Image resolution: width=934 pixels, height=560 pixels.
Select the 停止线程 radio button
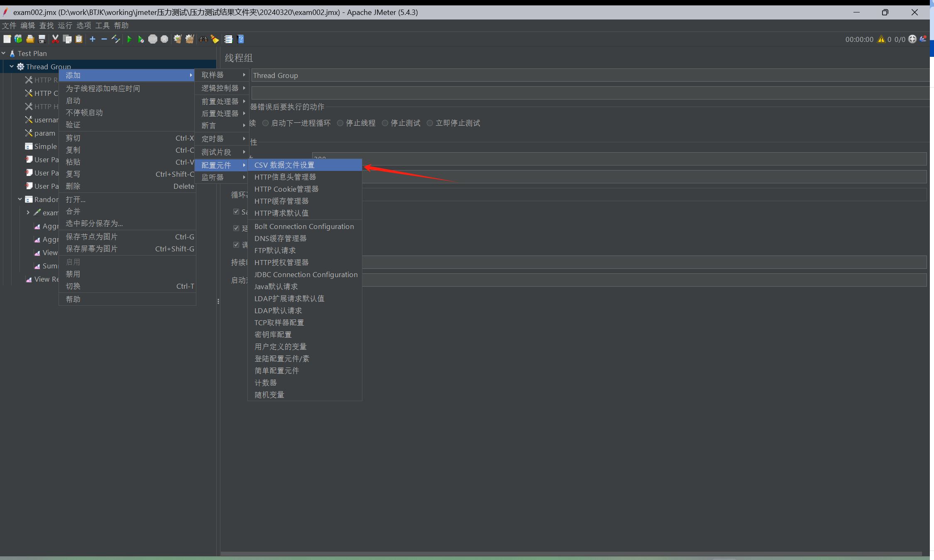(340, 123)
